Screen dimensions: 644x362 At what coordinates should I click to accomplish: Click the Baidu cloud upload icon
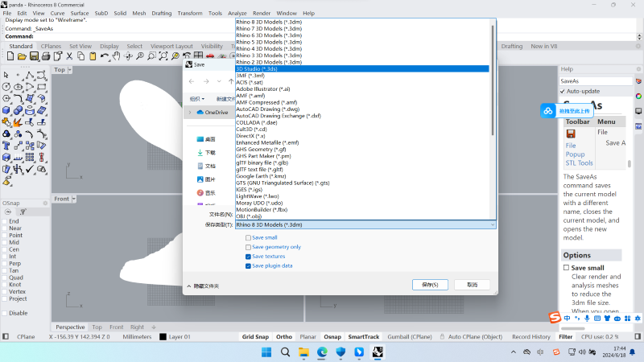pyautogui.click(x=548, y=111)
